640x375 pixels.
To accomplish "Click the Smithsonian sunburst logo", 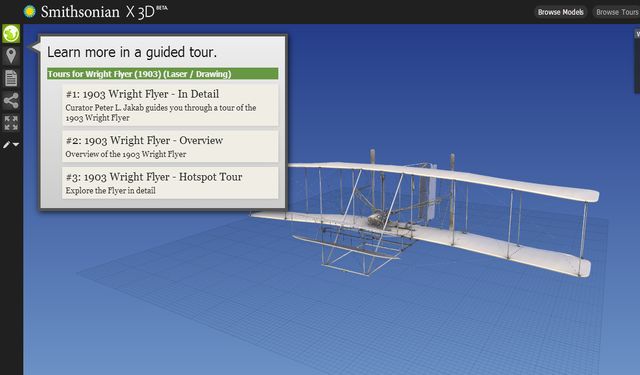I will [x=29, y=11].
